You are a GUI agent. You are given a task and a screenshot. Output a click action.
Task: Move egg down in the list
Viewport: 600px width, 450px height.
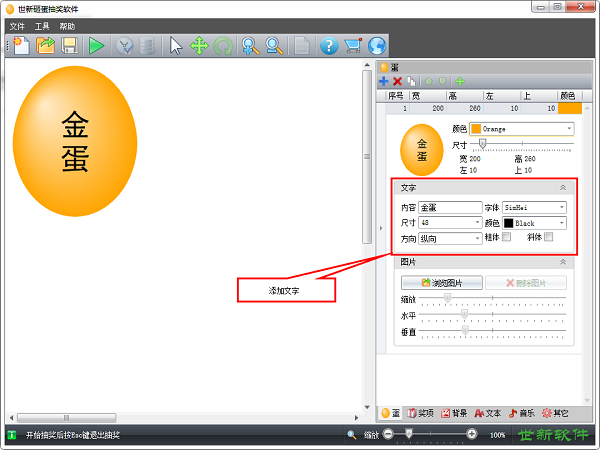(442, 81)
